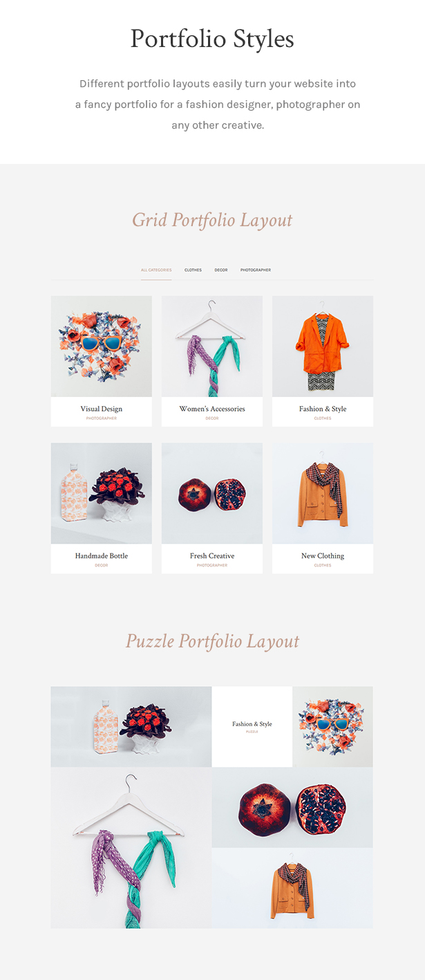Select the Fashion & Style puzzle tile

click(x=252, y=727)
